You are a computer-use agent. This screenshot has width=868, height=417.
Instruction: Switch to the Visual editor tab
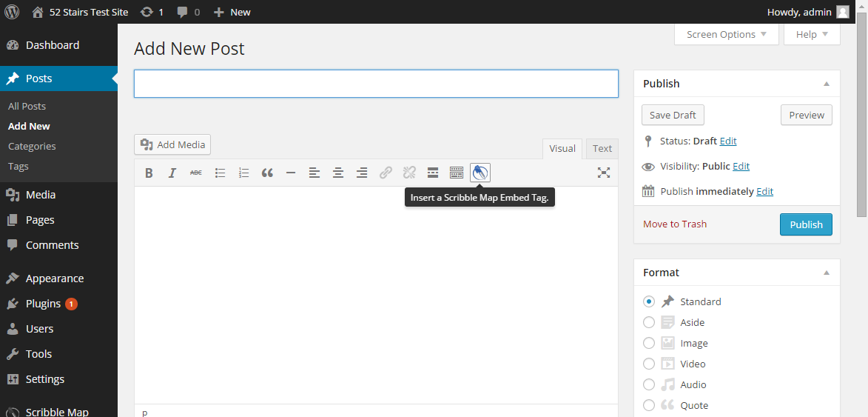[562, 148]
